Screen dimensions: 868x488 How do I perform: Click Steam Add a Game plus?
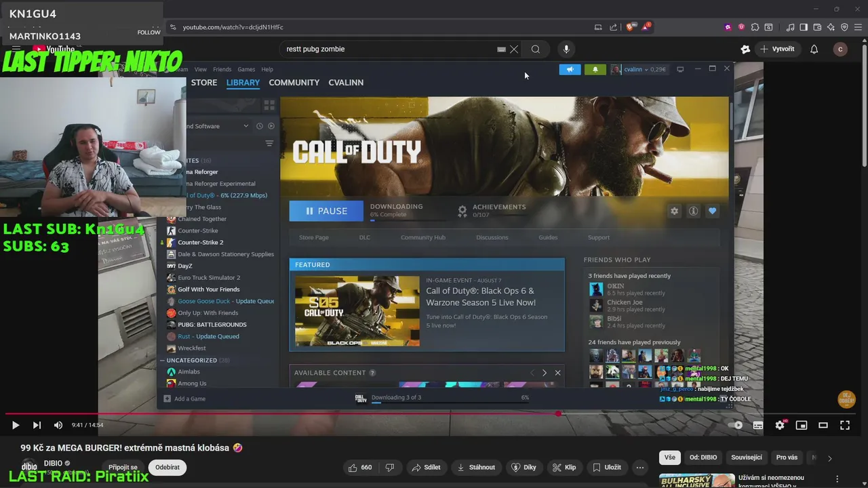pyautogui.click(x=167, y=399)
